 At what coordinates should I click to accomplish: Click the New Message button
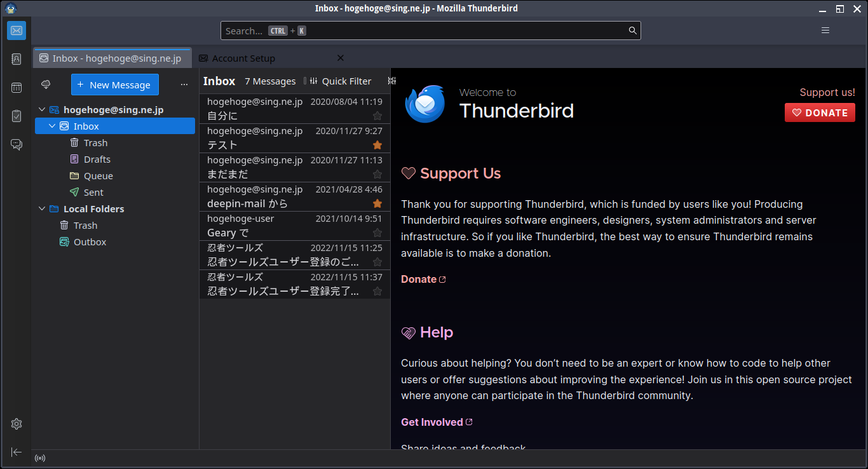(x=115, y=85)
